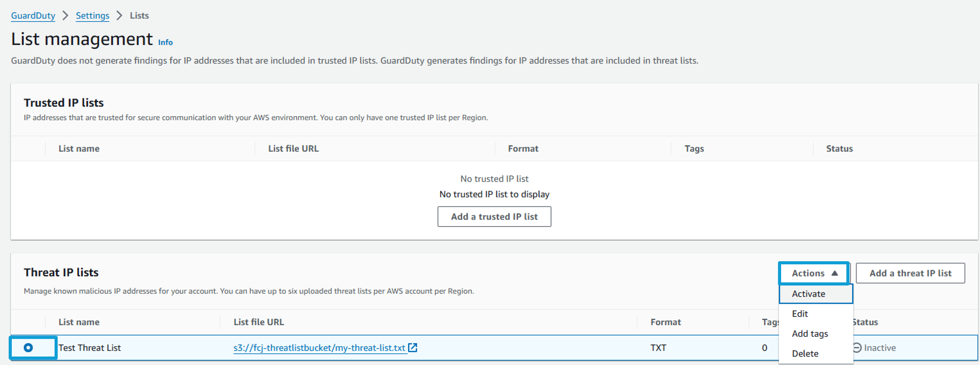Click Add a trusted IP list button
This screenshot has height=365, width=980.
pyautogui.click(x=494, y=217)
